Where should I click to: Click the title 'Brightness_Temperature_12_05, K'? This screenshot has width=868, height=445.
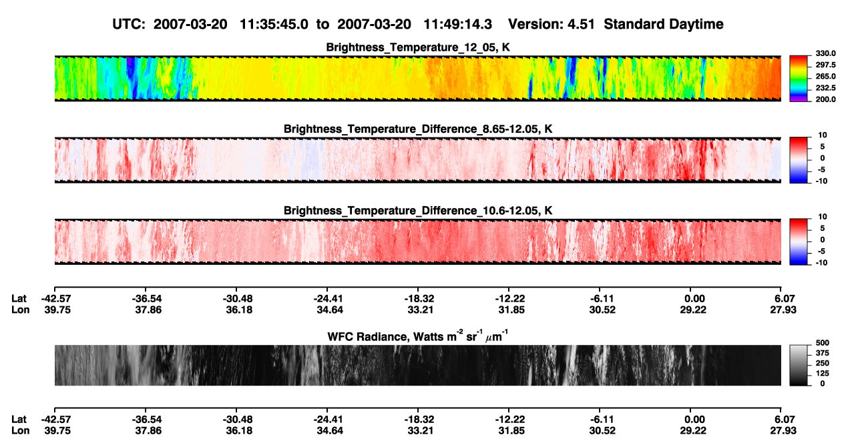tap(418, 47)
